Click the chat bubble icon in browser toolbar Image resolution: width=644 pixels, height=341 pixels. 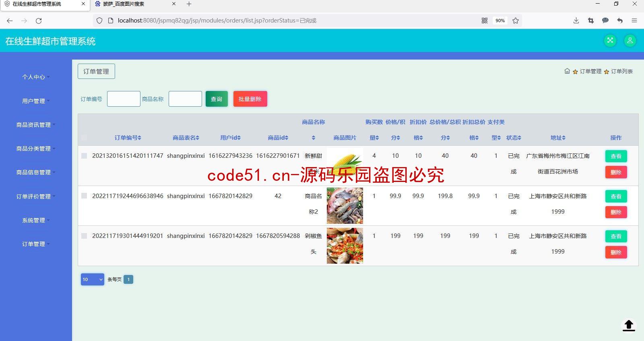(605, 21)
